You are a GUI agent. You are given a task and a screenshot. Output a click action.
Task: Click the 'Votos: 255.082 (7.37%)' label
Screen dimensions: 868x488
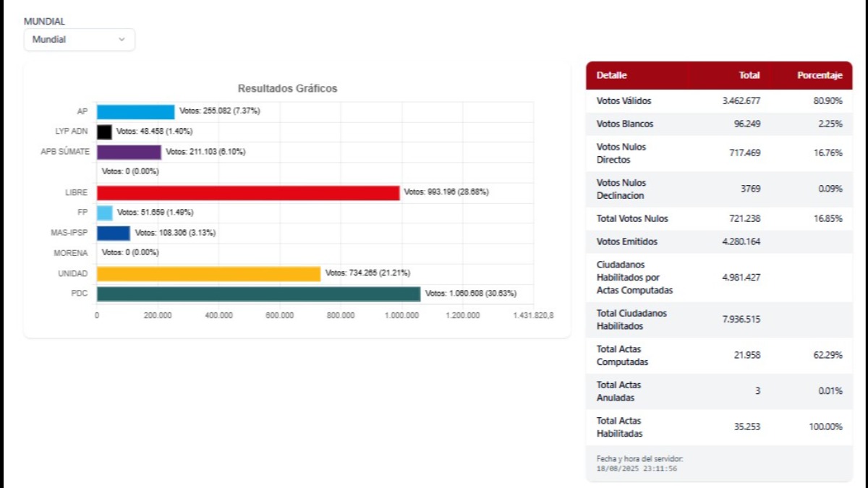[x=220, y=111]
